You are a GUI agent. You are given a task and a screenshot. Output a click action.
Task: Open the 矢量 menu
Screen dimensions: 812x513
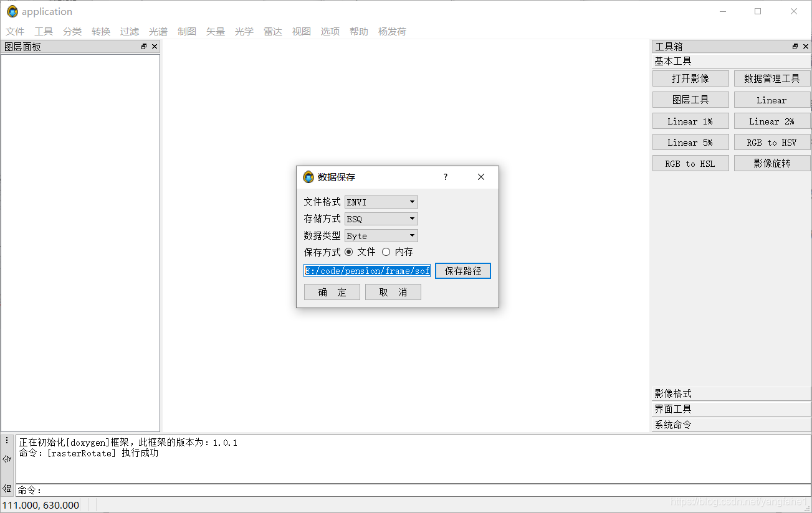[x=216, y=32]
